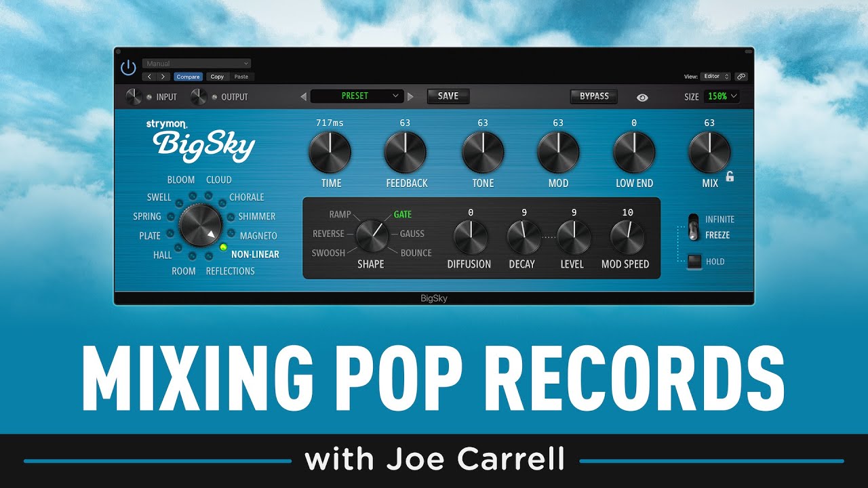This screenshot has height=488, width=868.
Task: Toggle the BYPASS button
Action: 594,96
